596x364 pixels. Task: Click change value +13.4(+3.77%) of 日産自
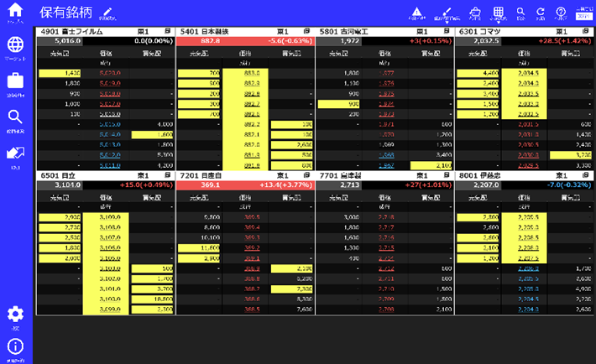pyautogui.click(x=286, y=185)
